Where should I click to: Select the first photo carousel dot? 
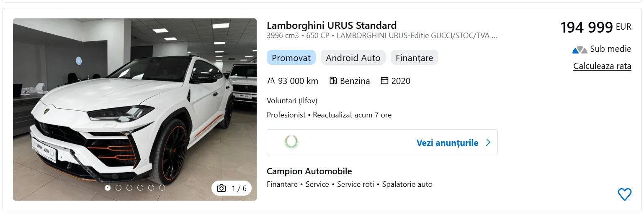point(108,188)
